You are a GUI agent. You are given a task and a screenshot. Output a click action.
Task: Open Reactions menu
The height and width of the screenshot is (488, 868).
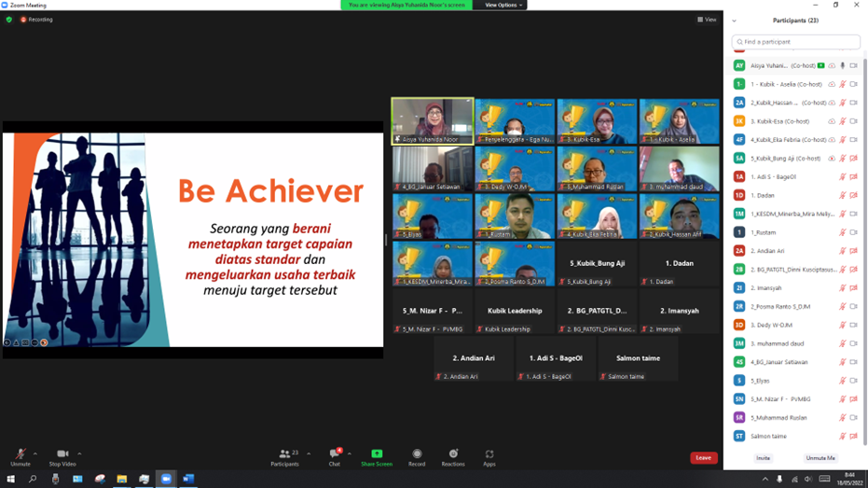click(x=453, y=457)
